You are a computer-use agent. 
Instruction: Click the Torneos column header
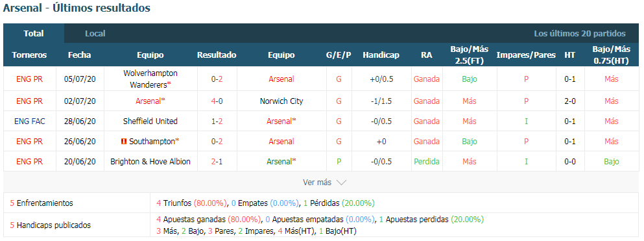[x=30, y=55]
